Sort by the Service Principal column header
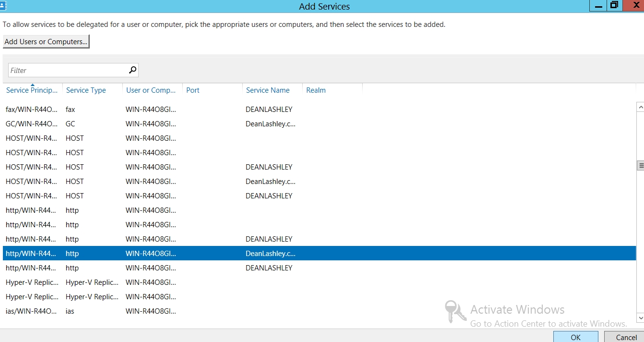 click(x=32, y=90)
